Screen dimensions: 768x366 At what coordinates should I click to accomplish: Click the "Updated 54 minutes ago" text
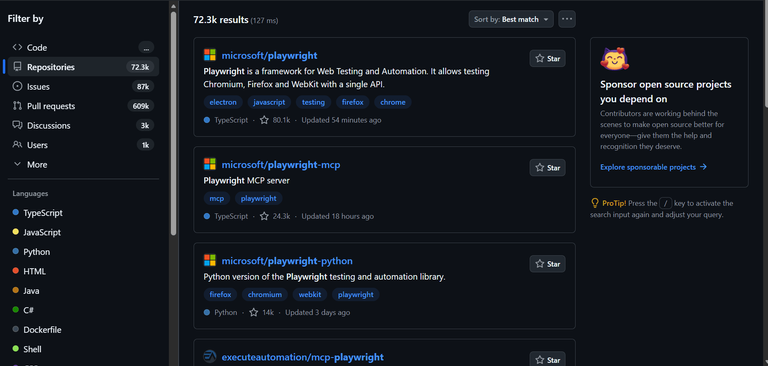[x=341, y=120]
